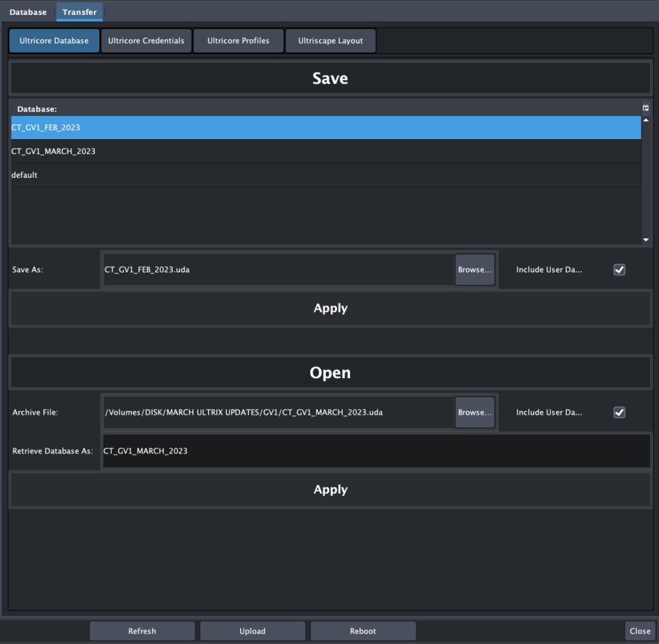Viewport: 659px width, 644px height.
Task: Click the Refresh button
Action: point(142,630)
